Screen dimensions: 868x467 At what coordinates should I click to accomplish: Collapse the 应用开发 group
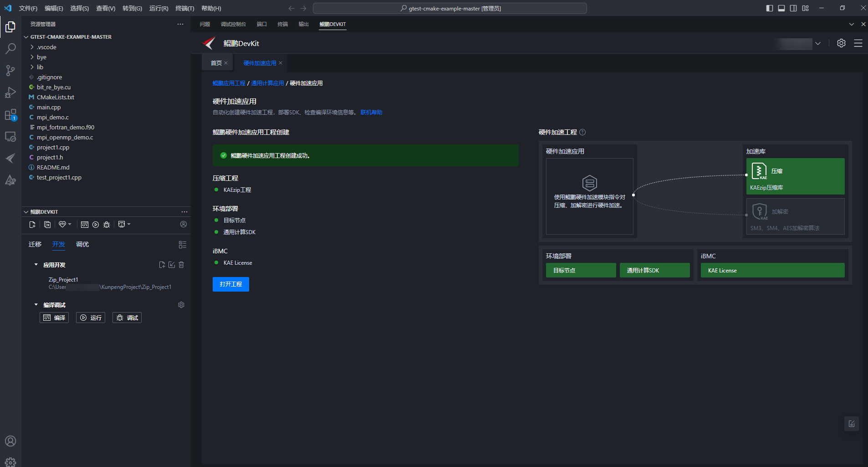pos(36,265)
